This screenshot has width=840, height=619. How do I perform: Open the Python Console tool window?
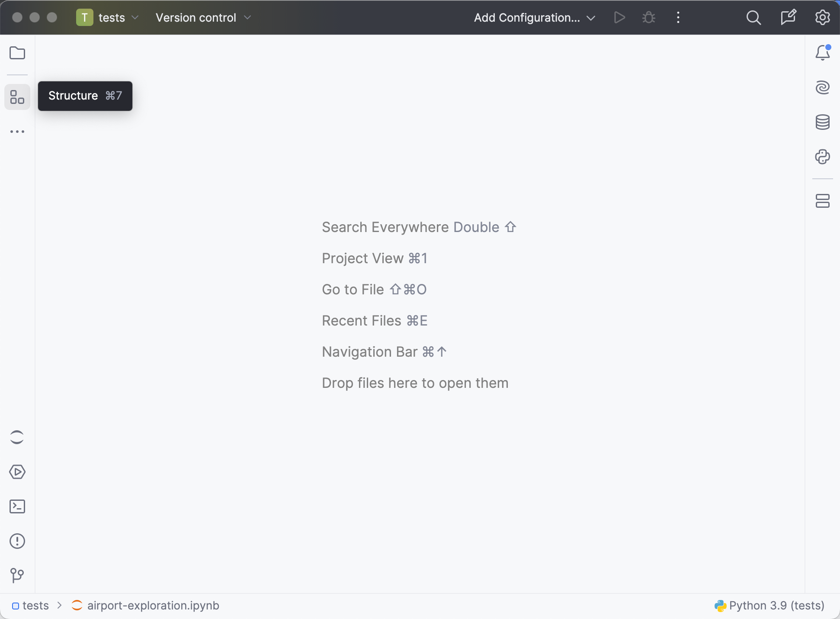point(823,157)
